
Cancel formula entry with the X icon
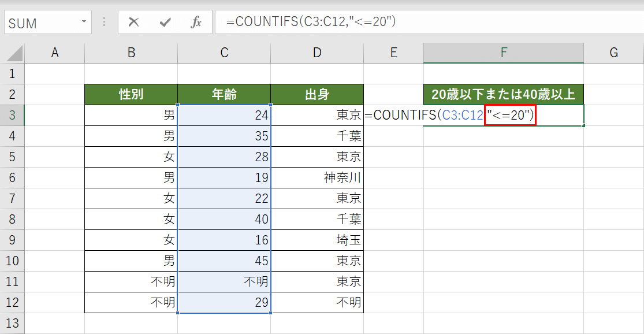click(x=134, y=23)
